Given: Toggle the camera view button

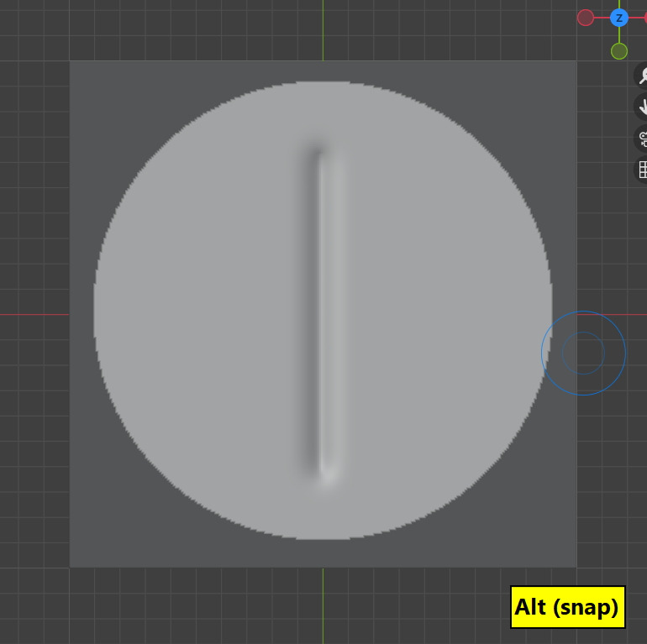Looking at the screenshot, I should 642,139.
